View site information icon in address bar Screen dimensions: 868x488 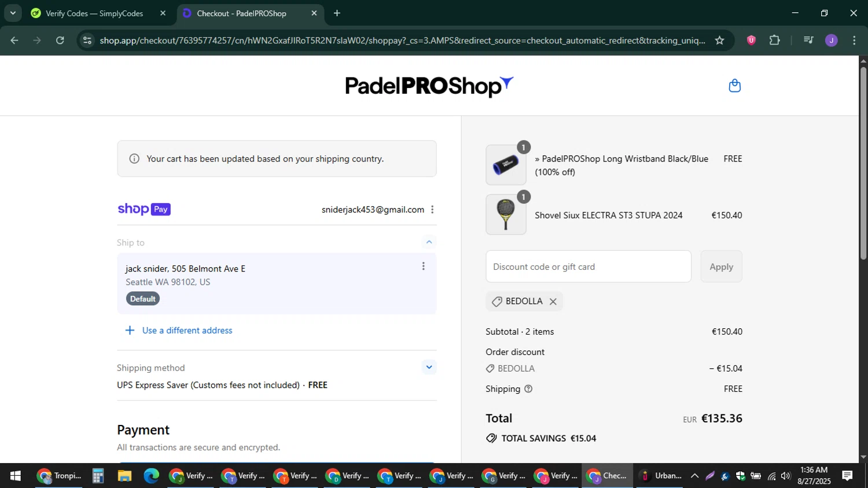(87, 41)
